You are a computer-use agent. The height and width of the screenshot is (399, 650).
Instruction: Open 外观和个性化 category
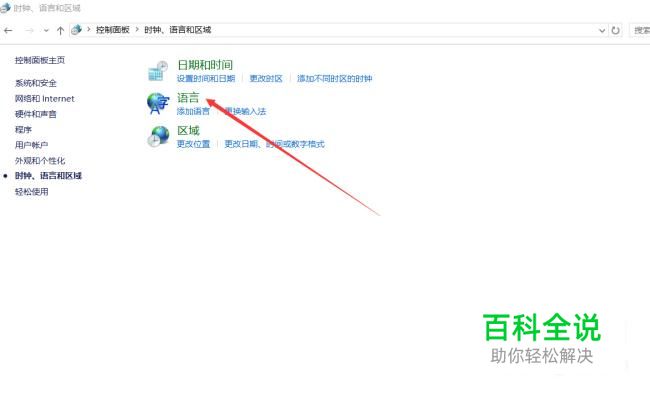click(40, 161)
